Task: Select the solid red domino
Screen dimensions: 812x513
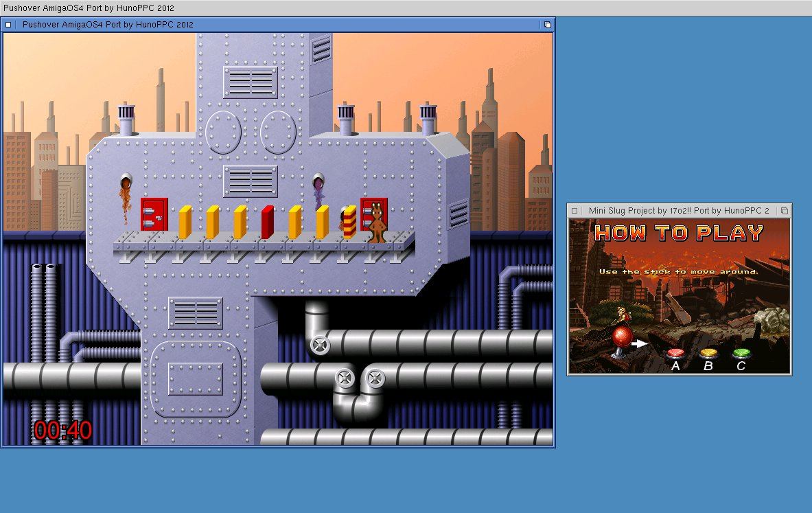Action: [x=267, y=223]
